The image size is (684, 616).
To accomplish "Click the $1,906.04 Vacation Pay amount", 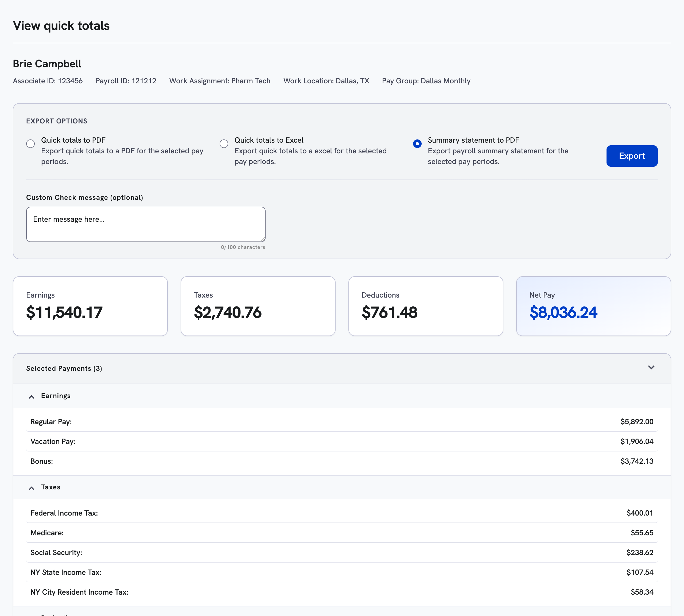I will pyautogui.click(x=637, y=441).
